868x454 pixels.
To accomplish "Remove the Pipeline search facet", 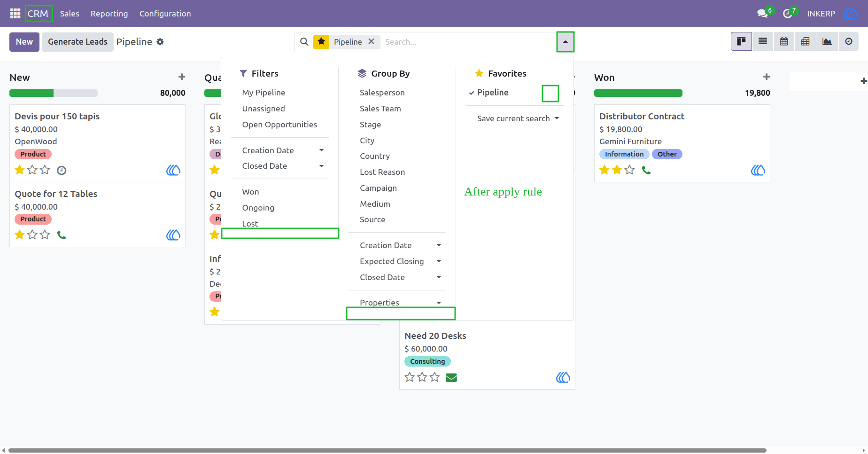I will click(x=371, y=41).
